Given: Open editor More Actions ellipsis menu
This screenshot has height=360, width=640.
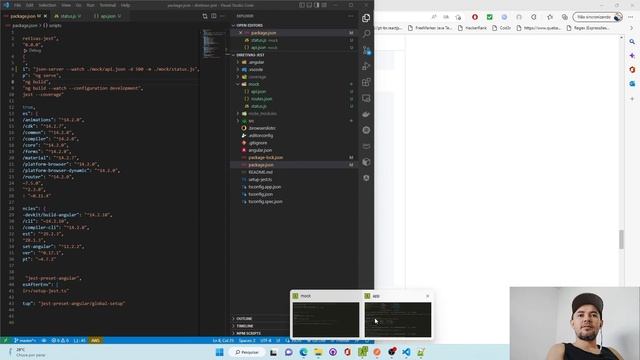Looking at the screenshot, I should [x=222, y=16].
